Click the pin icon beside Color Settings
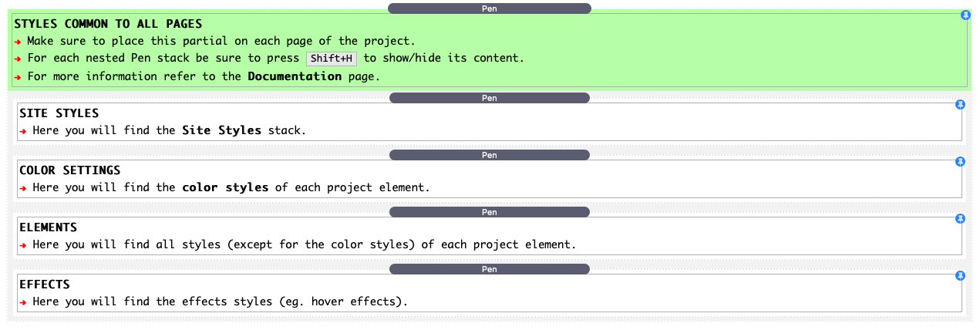 click(x=960, y=162)
